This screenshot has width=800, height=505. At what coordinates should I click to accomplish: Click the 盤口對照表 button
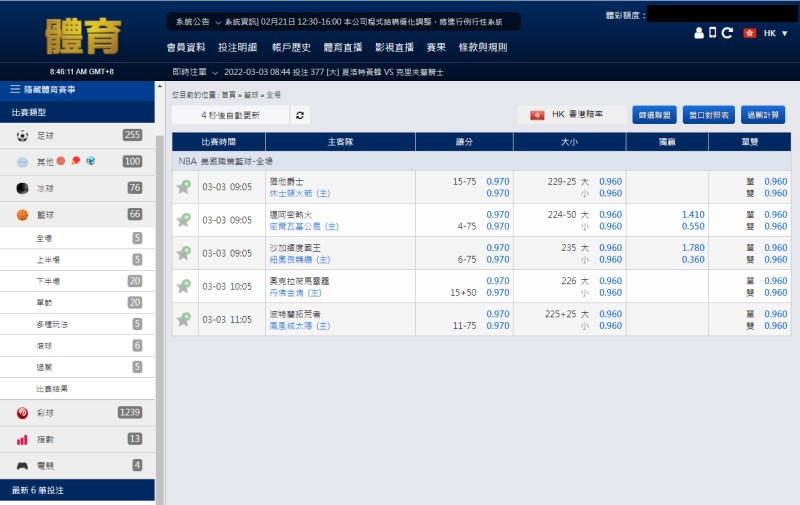tap(709, 115)
